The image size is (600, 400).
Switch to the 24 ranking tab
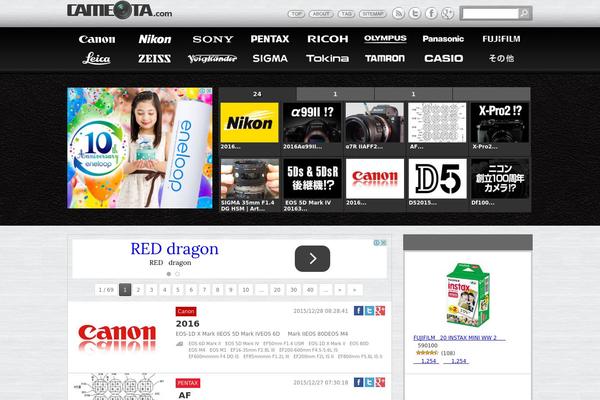click(x=258, y=94)
